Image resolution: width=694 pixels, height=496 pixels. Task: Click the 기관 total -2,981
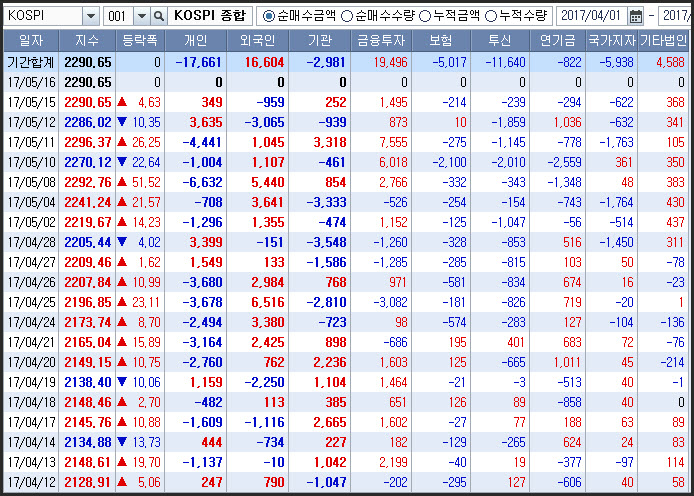tap(326, 62)
